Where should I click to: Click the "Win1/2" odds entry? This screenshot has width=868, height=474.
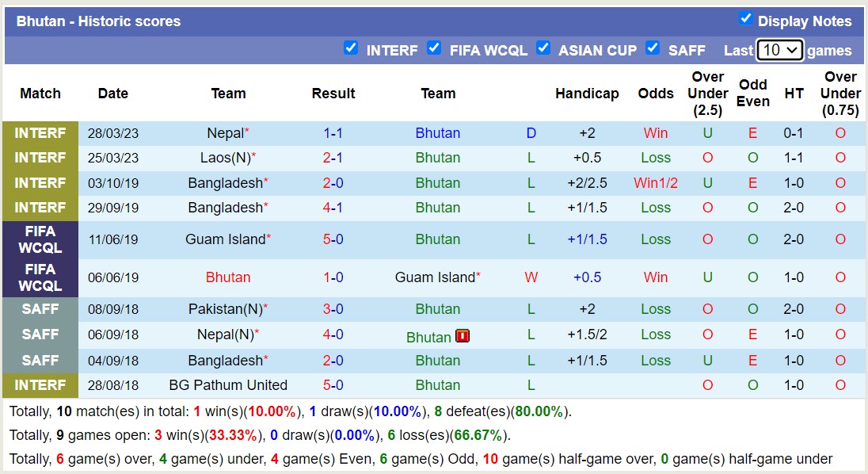pyautogui.click(x=655, y=182)
